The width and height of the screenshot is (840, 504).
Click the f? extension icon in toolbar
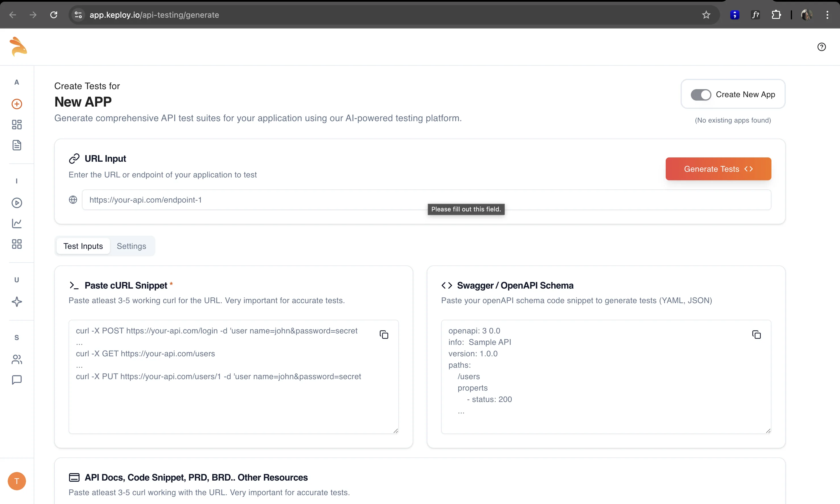(755, 15)
